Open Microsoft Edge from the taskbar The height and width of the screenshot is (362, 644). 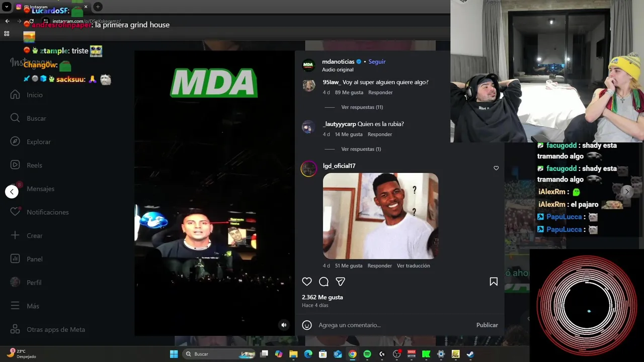[308, 354]
